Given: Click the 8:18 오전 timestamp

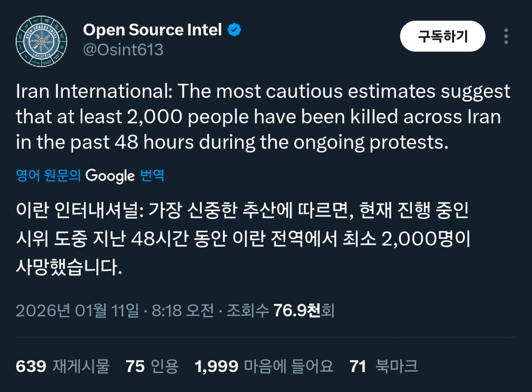Looking at the screenshot, I should [x=183, y=311].
